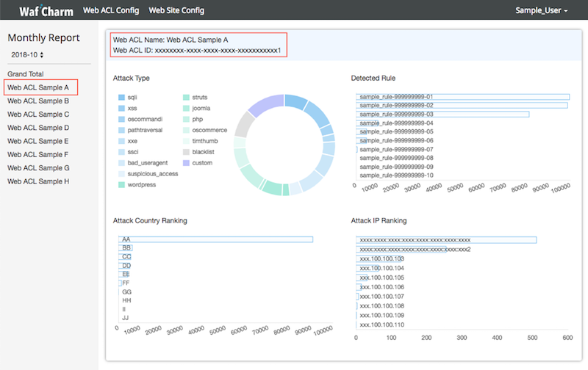Open Web ACL Sample B report
The height and width of the screenshot is (370, 588).
(x=38, y=101)
